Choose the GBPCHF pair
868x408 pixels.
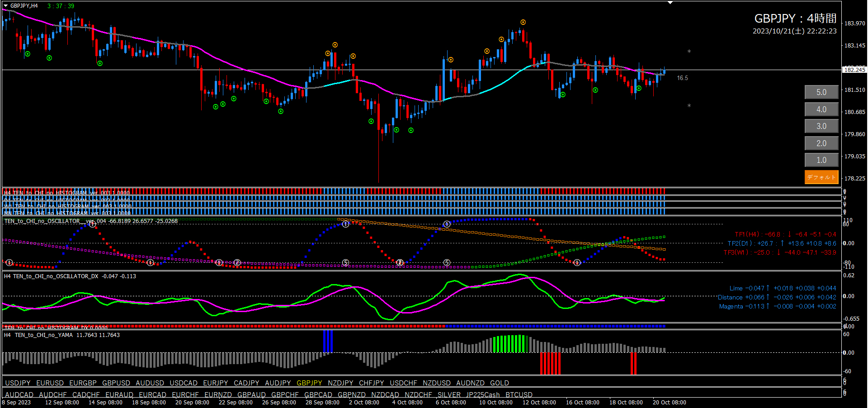click(285, 395)
